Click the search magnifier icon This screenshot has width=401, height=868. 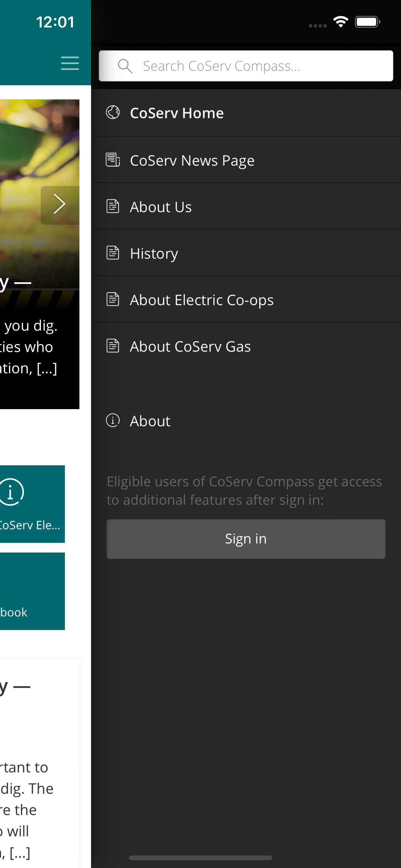click(x=125, y=66)
